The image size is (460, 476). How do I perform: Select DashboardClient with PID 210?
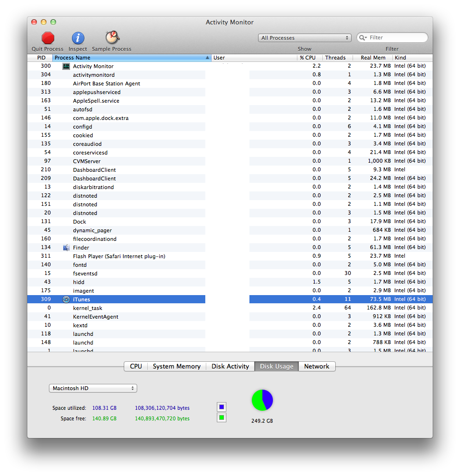tap(230, 170)
